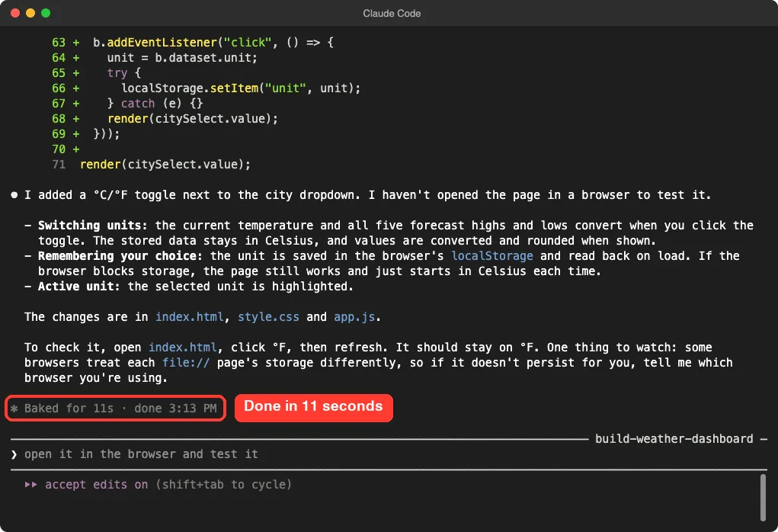Open the index.html link in 'The changes are in'

point(189,317)
